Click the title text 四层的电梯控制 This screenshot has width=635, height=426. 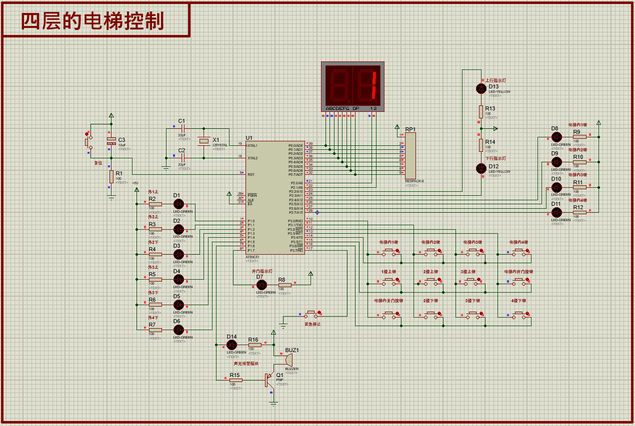[92, 21]
